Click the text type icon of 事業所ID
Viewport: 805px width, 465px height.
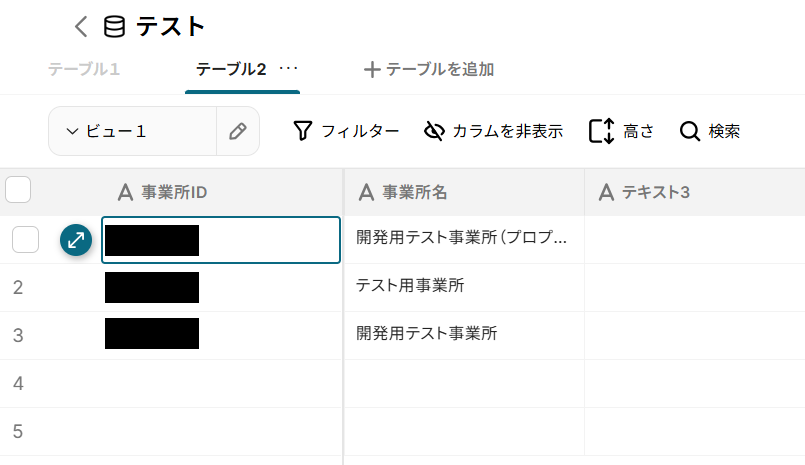pyautogui.click(x=125, y=192)
